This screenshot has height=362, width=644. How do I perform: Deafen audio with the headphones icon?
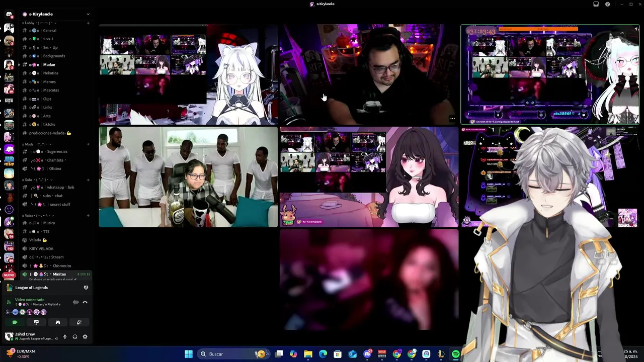click(75, 337)
